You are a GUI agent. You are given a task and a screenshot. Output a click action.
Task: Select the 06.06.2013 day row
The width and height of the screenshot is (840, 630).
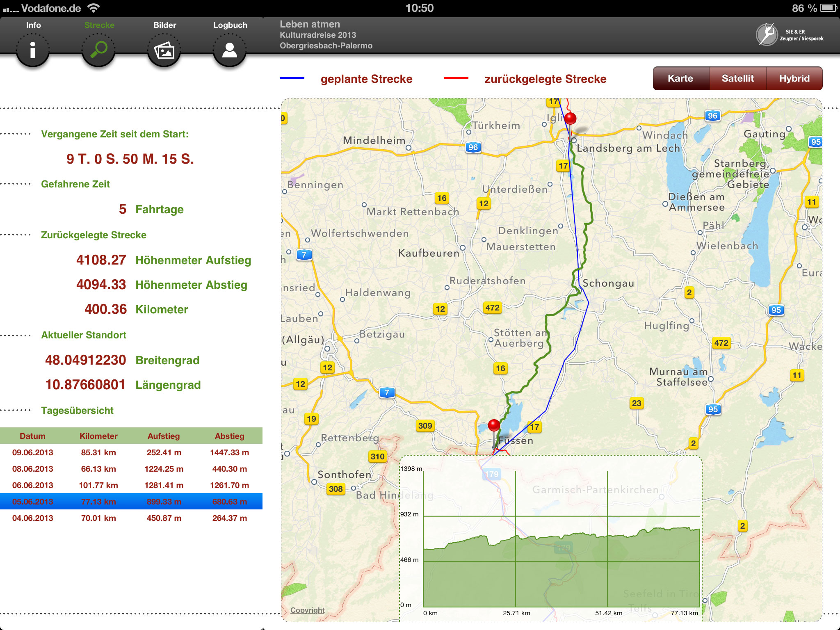click(x=131, y=485)
